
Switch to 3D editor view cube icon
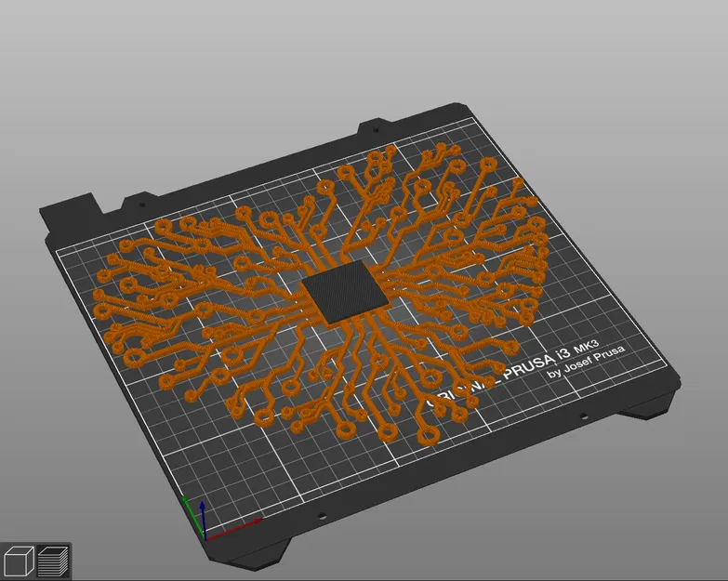pyautogui.click(x=19, y=561)
